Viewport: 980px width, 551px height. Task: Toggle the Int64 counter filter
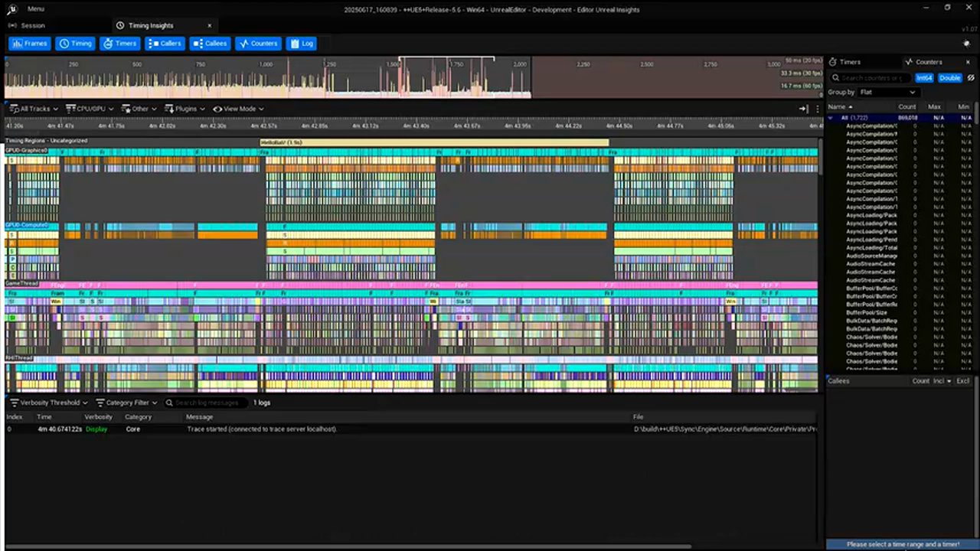pyautogui.click(x=924, y=77)
